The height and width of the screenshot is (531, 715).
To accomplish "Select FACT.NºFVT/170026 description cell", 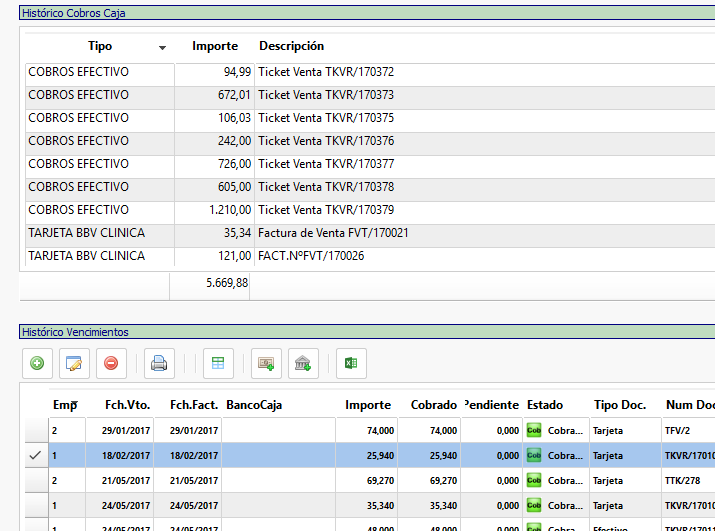I will click(x=485, y=256).
